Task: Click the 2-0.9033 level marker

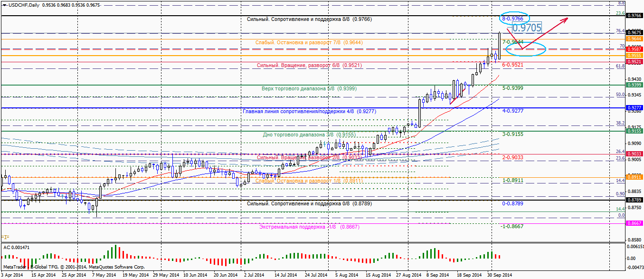Action: click(x=512, y=157)
